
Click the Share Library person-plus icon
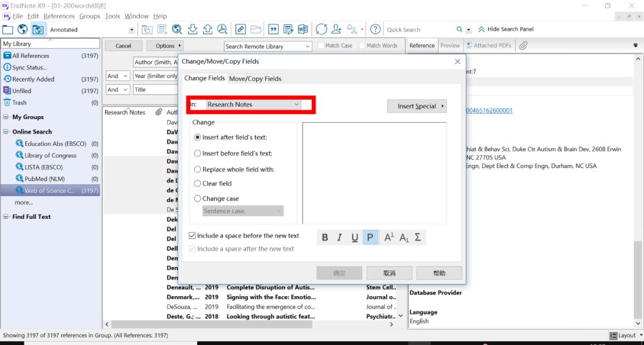336,30
